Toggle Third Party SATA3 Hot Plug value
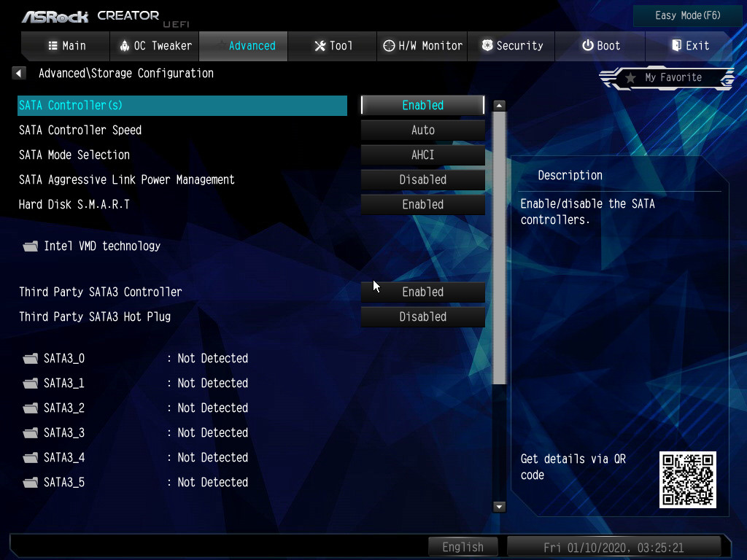Viewport: 747px width, 560px height. [422, 316]
